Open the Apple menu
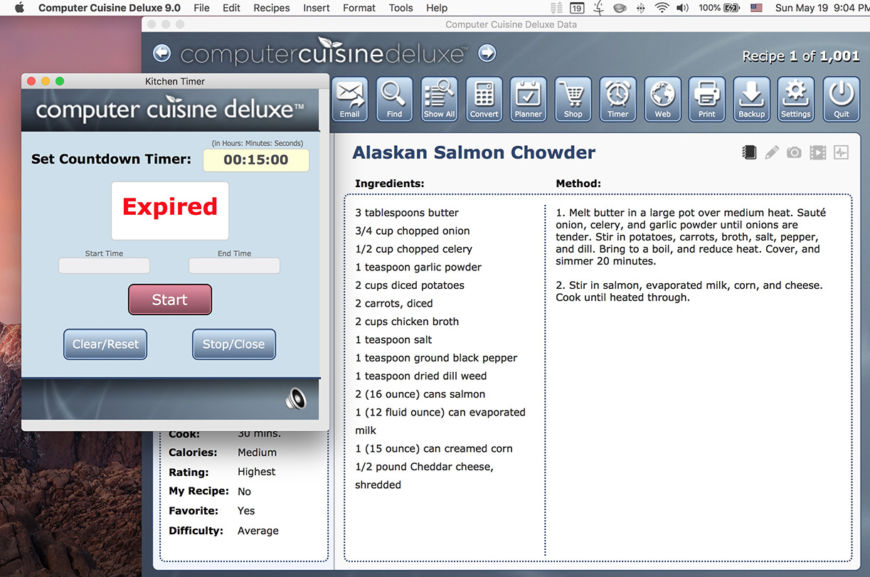870x577 pixels. 19,8
